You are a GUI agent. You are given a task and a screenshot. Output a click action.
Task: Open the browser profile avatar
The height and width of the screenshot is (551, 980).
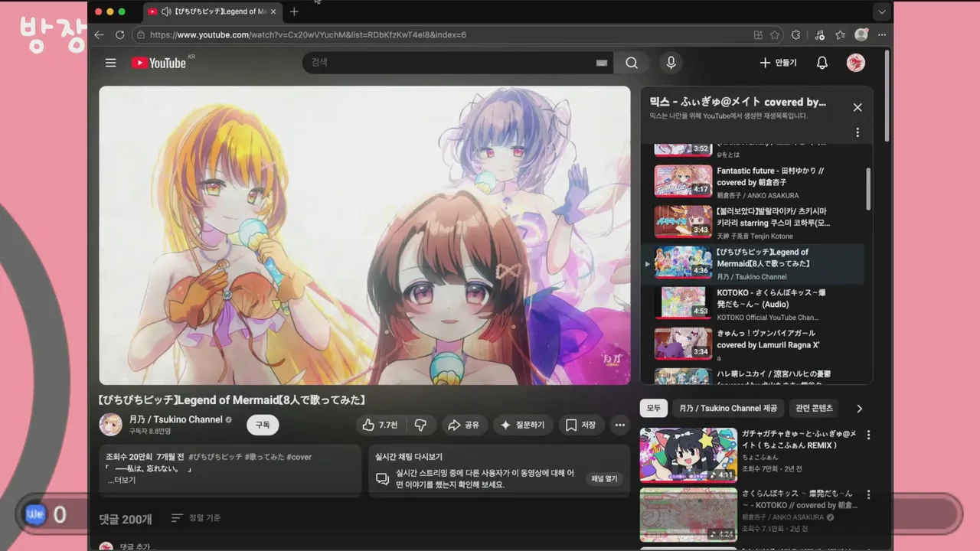pyautogui.click(x=861, y=34)
